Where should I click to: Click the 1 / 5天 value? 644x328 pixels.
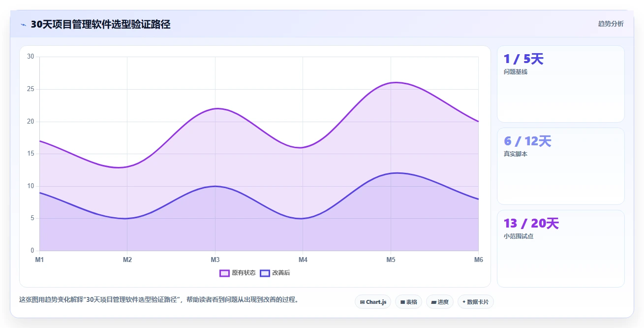point(523,59)
